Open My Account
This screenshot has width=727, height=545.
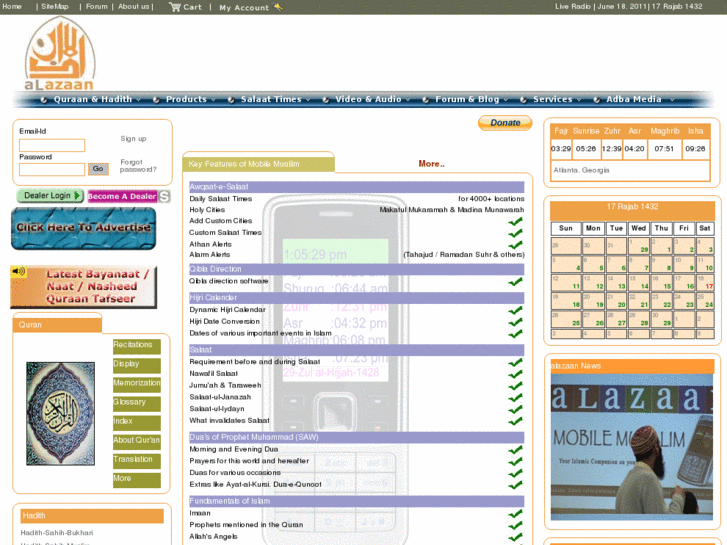[244, 7]
